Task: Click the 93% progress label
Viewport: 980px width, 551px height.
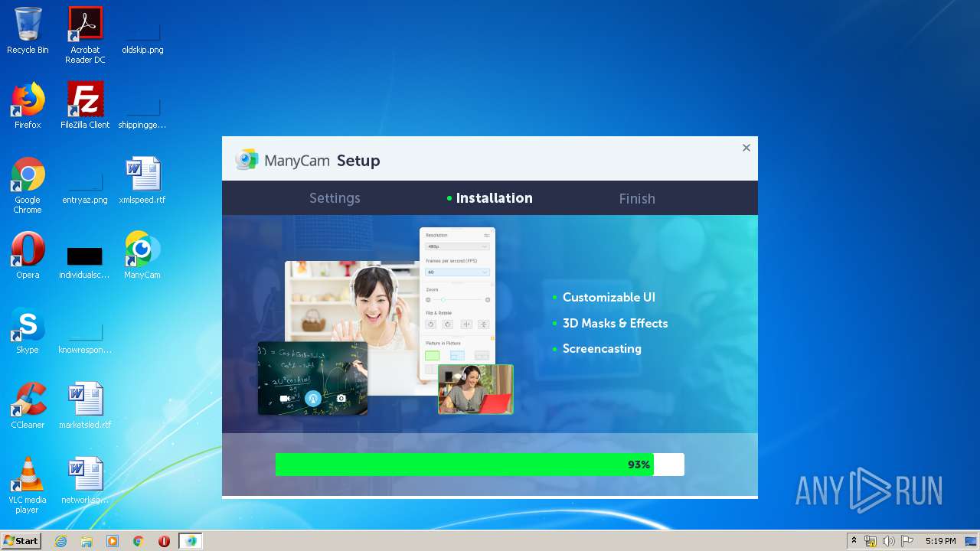Action: pos(639,465)
